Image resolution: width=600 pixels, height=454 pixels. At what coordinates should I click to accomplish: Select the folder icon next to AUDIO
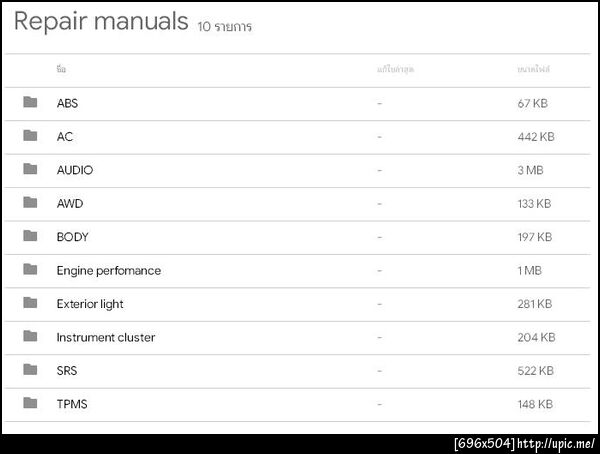30,169
